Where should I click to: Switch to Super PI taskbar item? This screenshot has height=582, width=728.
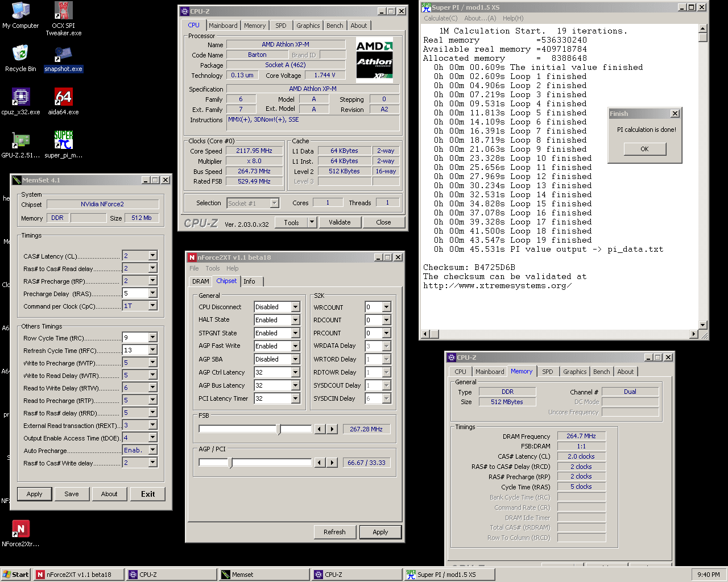tap(449, 575)
